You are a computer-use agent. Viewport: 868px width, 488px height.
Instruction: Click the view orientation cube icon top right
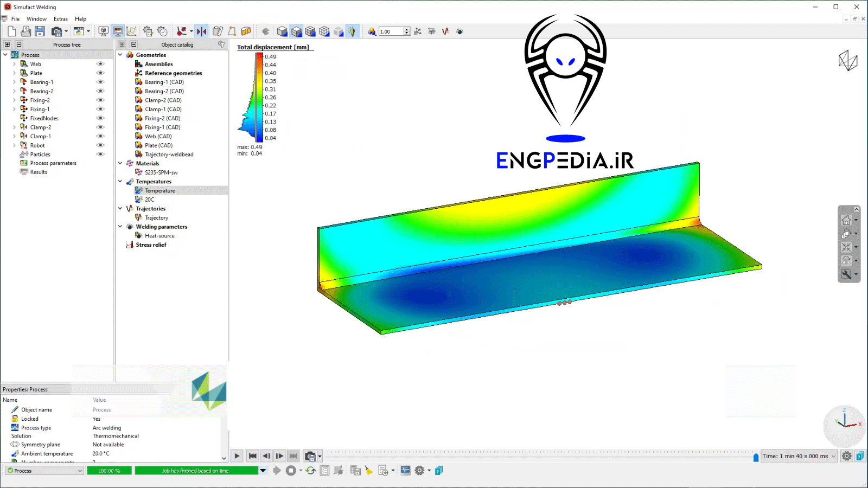pos(848,60)
